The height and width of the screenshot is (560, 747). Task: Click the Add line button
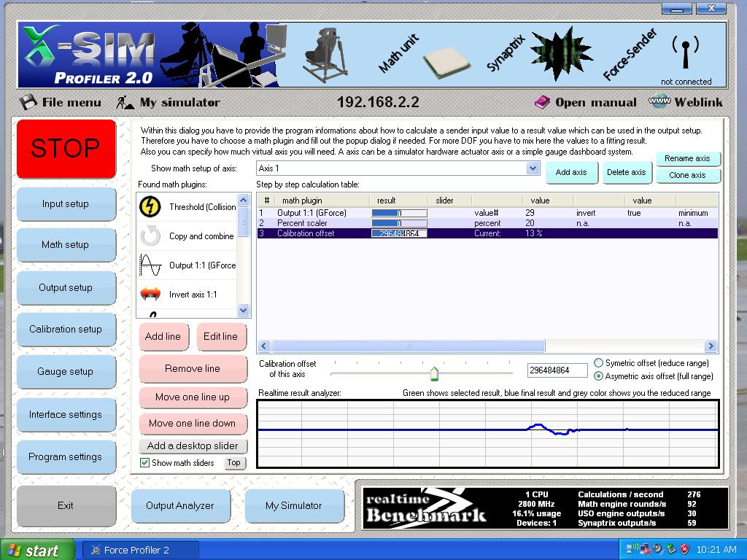[x=163, y=336]
